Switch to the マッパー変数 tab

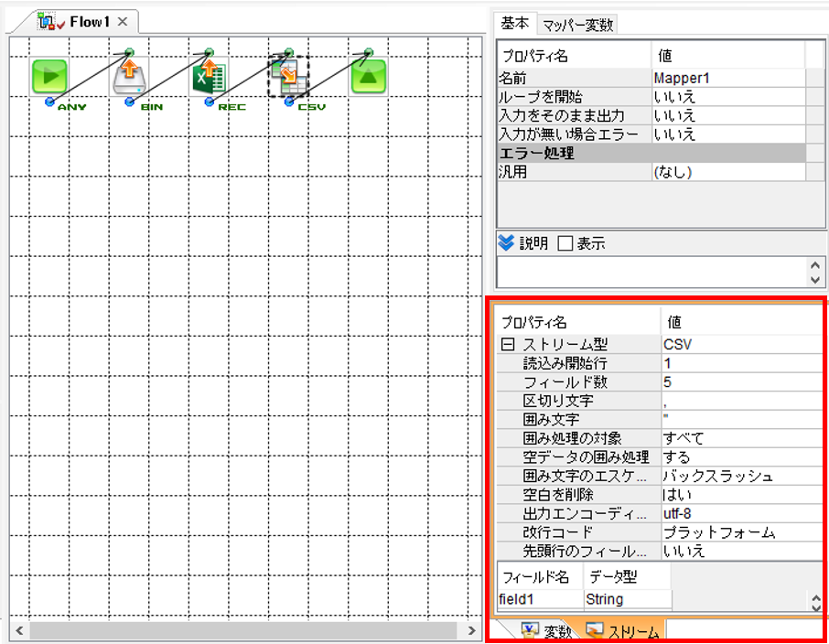(x=577, y=25)
